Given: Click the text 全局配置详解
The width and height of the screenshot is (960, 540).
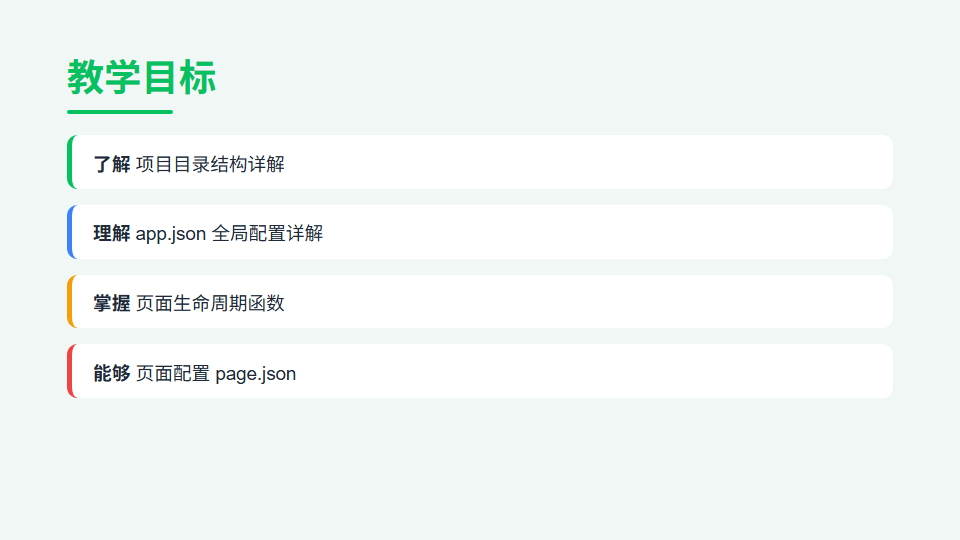Looking at the screenshot, I should [x=267, y=233].
